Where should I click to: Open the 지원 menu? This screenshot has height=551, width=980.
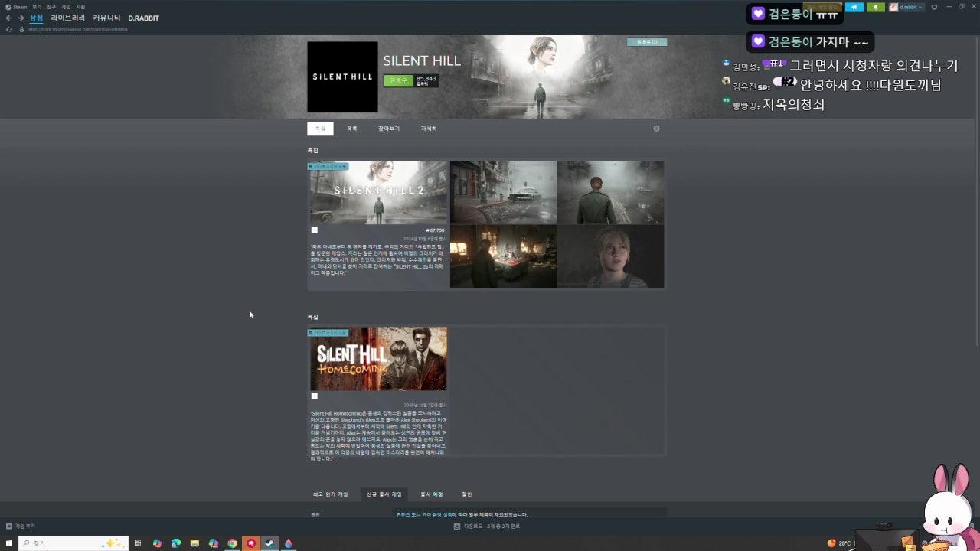[80, 7]
